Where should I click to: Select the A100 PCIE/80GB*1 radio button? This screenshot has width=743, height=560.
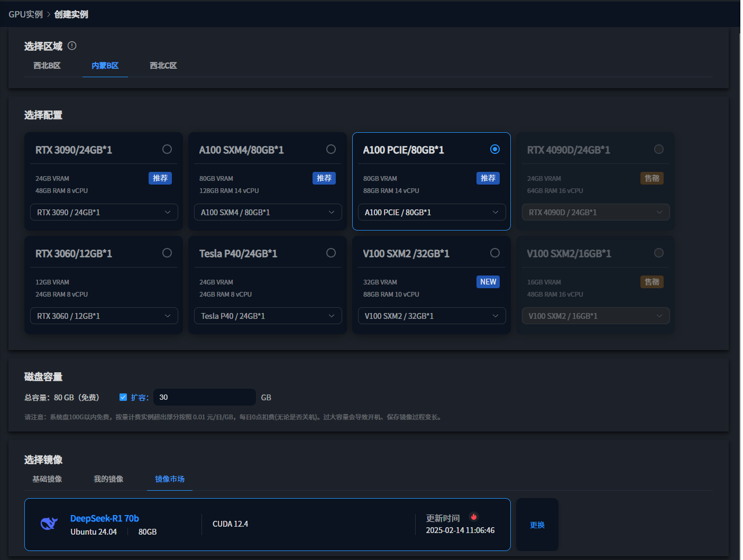point(495,149)
